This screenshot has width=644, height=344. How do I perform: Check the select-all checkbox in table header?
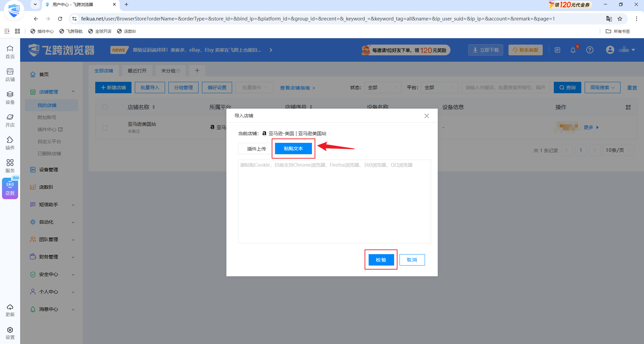[x=105, y=107]
